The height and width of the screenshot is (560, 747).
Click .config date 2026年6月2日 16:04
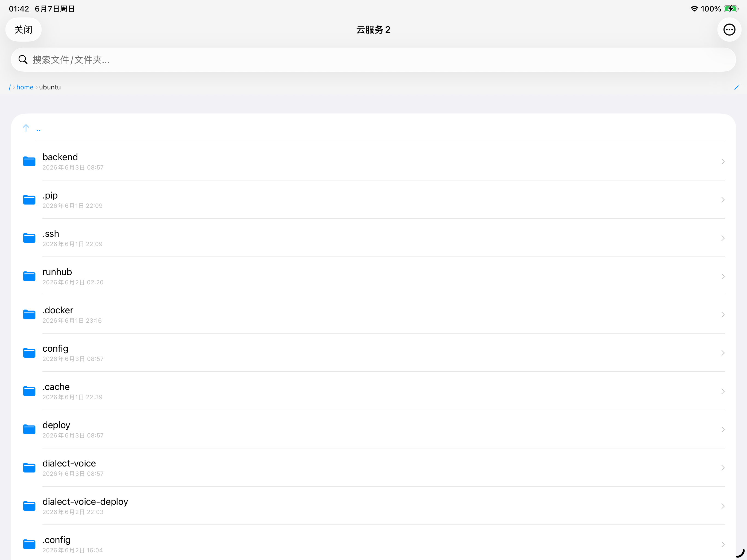[73, 550]
